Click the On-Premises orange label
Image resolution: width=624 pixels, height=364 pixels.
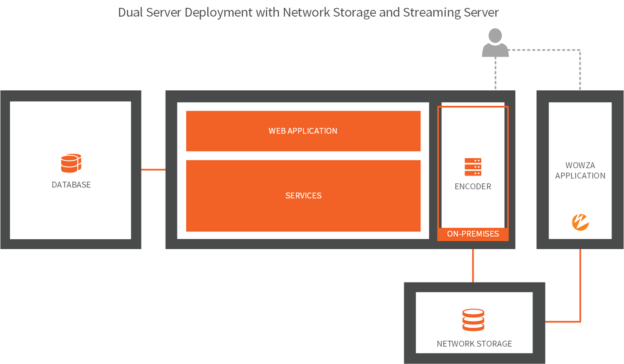473,234
